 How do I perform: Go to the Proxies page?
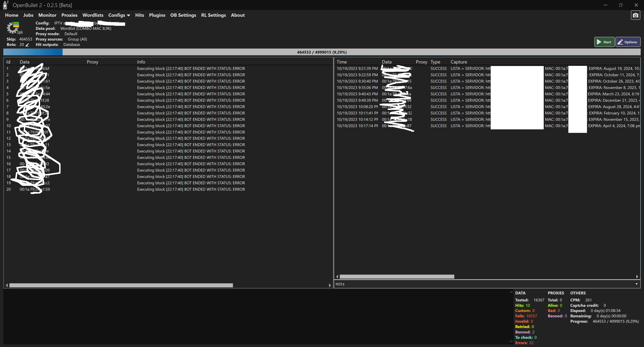(x=69, y=15)
